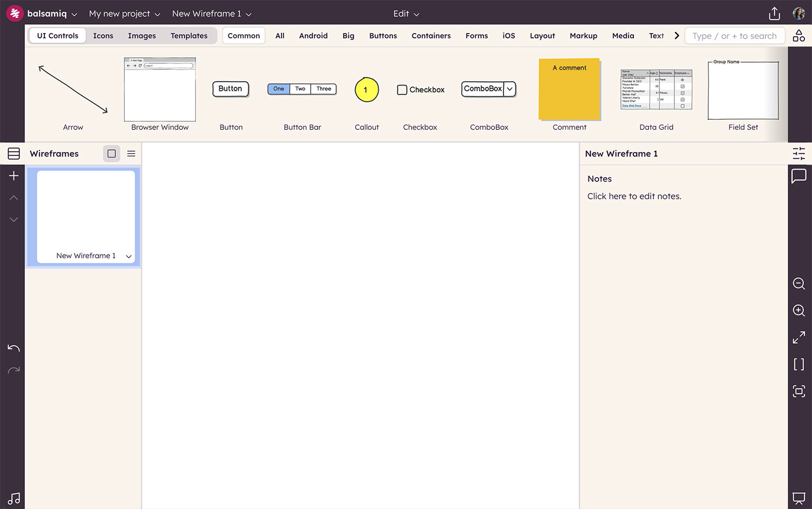Click the zoom in magnifier icon
This screenshot has width=812, height=509.
click(798, 310)
